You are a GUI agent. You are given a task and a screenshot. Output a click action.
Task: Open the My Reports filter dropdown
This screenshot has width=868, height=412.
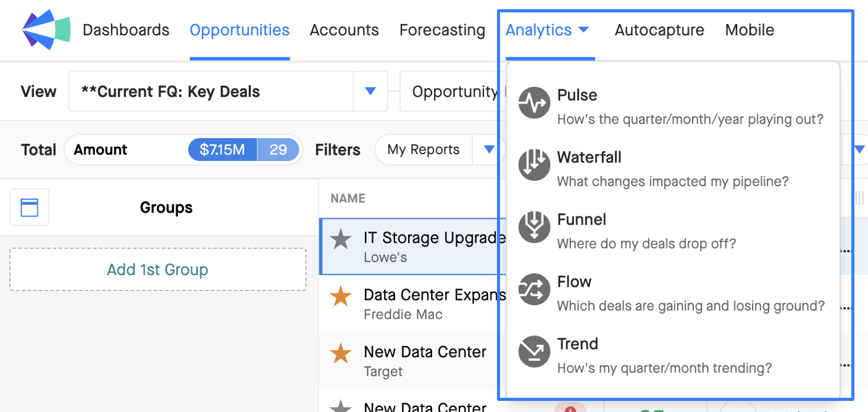point(489,149)
